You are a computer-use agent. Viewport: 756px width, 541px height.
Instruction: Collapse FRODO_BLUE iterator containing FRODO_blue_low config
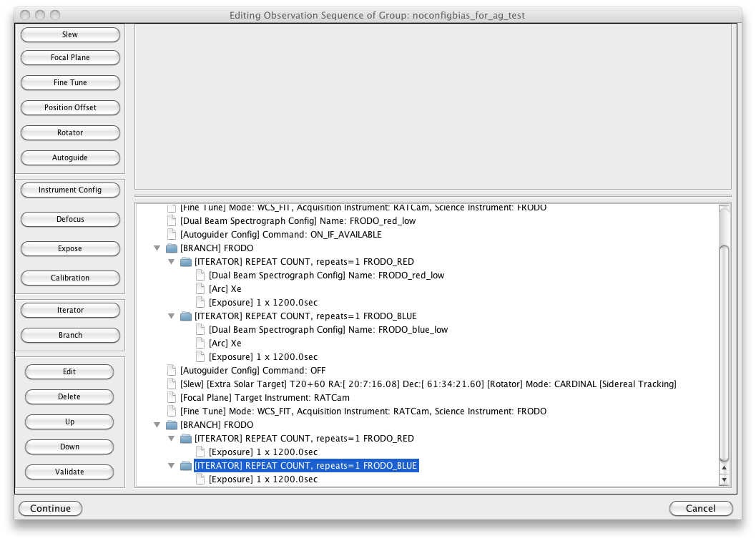pyautogui.click(x=171, y=316)
